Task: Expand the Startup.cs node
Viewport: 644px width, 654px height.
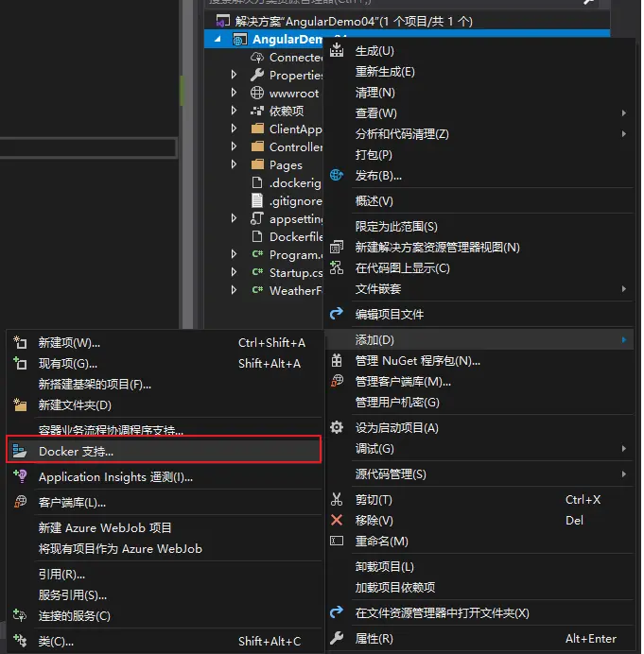Action: pyautogui.click(x=234, y=272)
